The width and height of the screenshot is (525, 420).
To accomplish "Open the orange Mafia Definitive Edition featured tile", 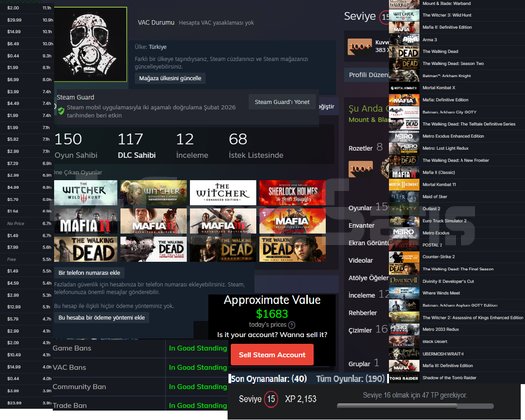I will pos(292,221).
